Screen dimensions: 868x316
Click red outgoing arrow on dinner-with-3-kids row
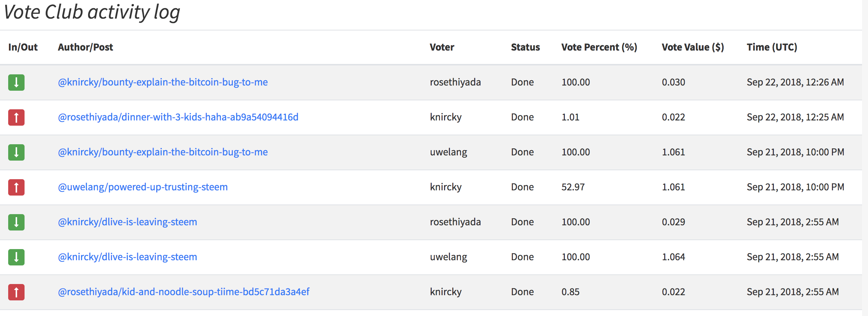pos(16,117)
